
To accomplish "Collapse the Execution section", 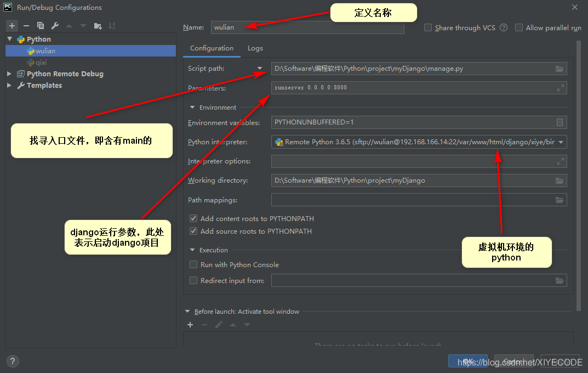I will 192,250.
